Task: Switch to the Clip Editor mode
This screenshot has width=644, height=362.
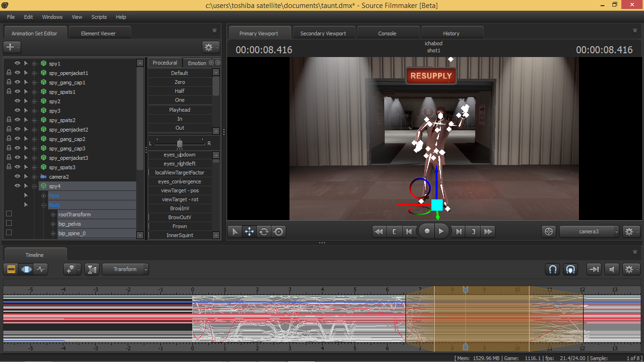Action: 11,269
